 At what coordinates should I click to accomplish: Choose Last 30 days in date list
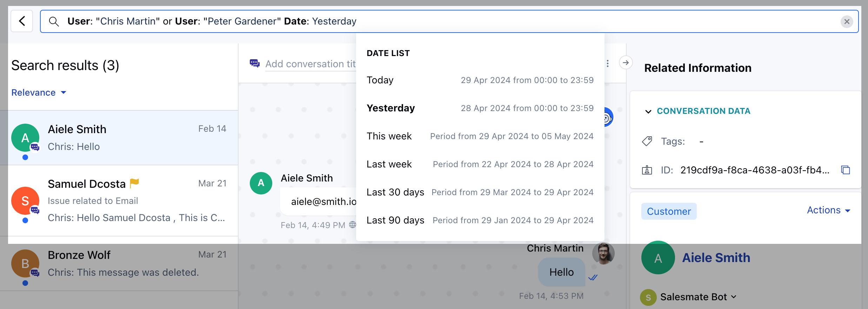click(480, 192)
